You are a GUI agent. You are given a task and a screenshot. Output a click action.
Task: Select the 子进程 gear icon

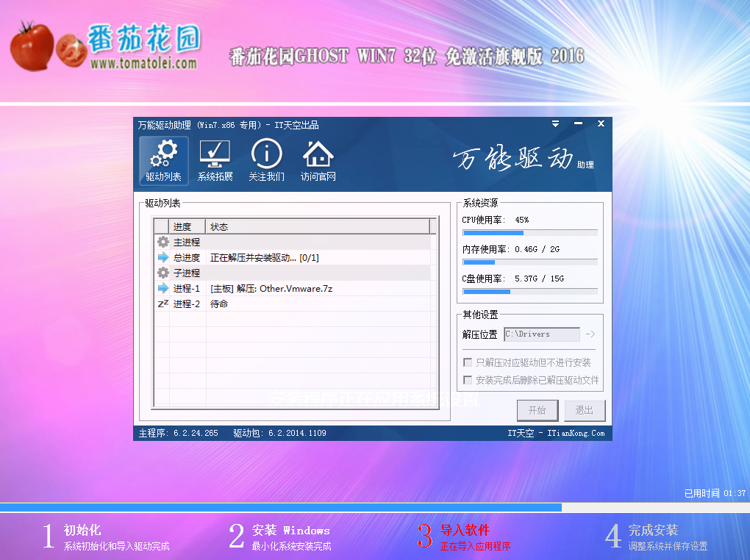point(163,273)
